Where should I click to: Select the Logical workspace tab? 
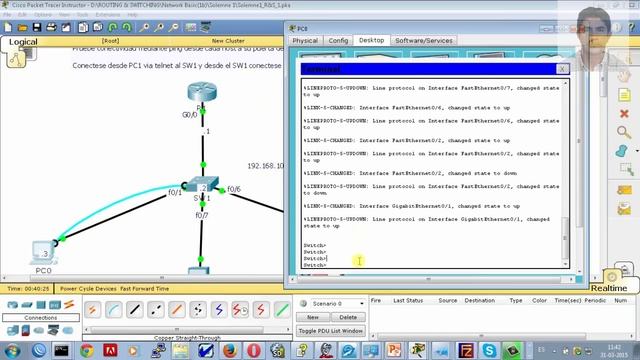[23, 42]
